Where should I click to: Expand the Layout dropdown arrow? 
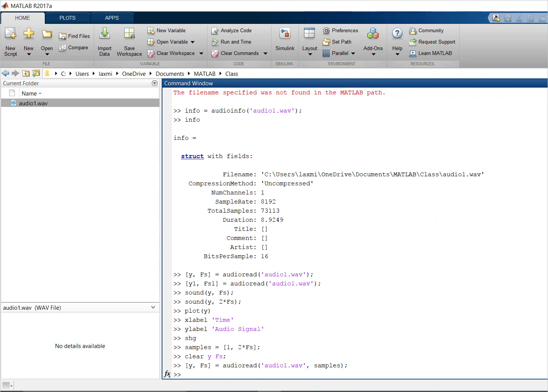click(310, 55)
